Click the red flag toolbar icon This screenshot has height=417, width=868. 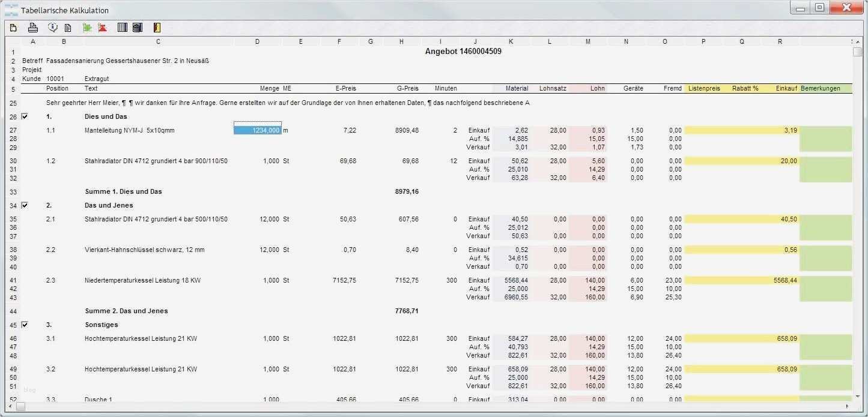pyautogui.click(x=103, y=27)
